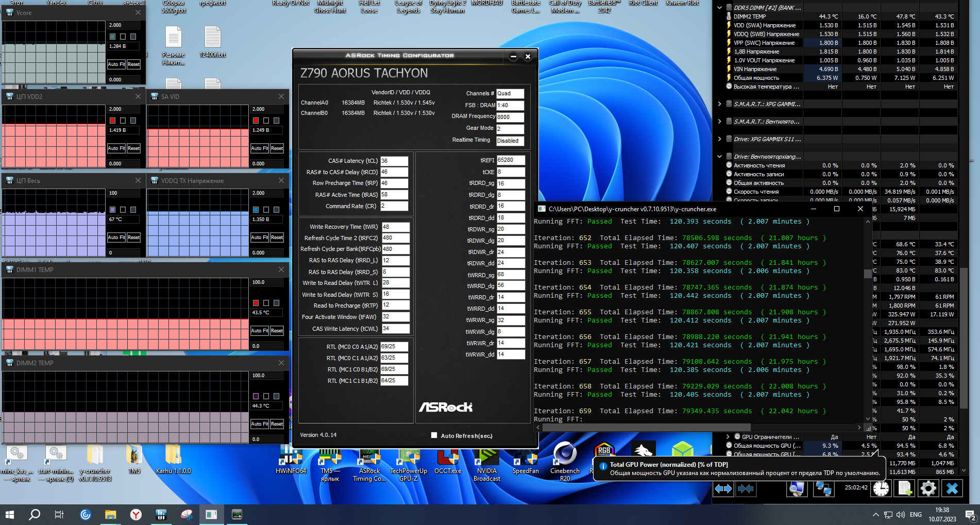
Task: Start logging with the HWiNFO log file icon
Action: [x=904, y=488]
